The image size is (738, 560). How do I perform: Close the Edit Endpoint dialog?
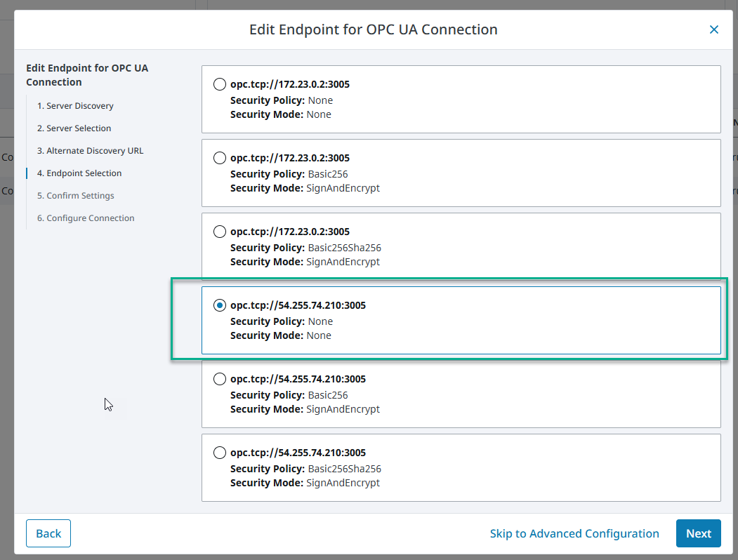click(713, 29)
